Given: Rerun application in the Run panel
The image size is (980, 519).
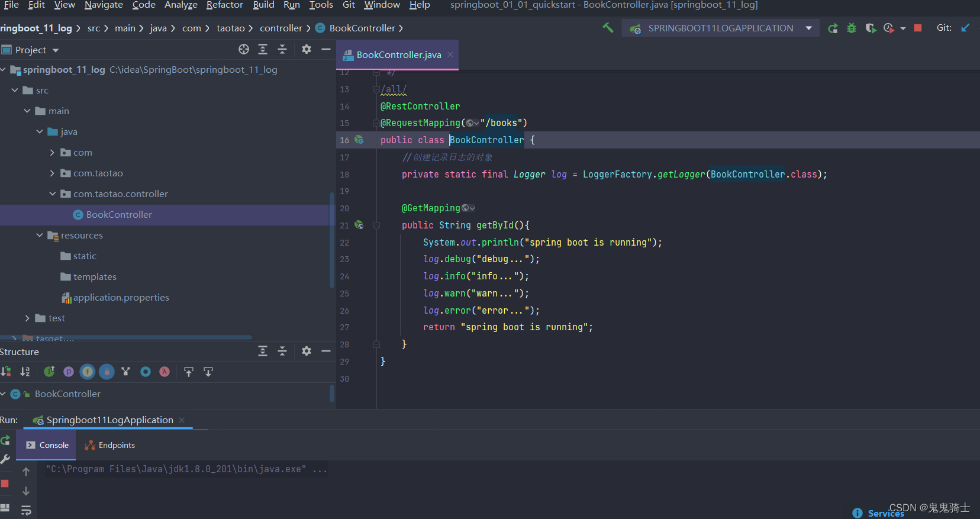Looking at the screenshot, I should pyautogui.click(x=5, y=440).
